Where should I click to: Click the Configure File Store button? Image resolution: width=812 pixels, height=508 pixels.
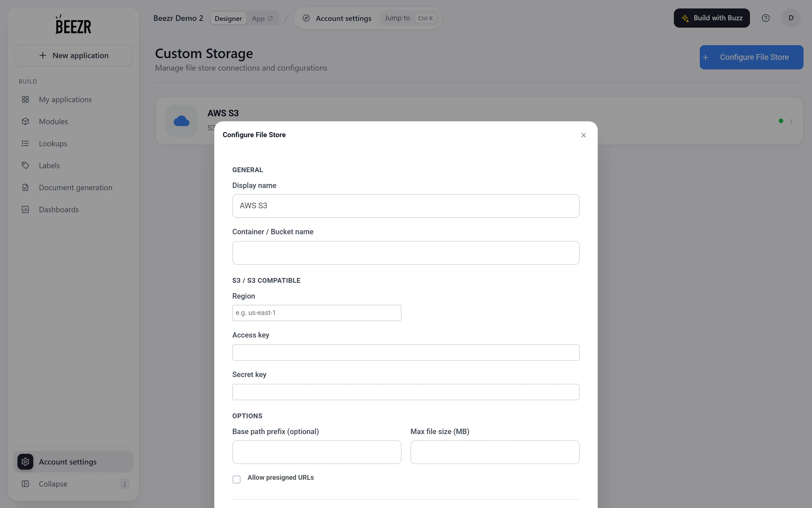pos(751,57)
